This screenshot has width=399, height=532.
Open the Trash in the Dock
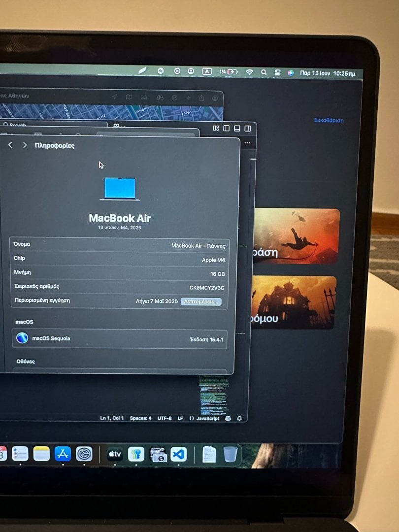[x=231, y=454]
